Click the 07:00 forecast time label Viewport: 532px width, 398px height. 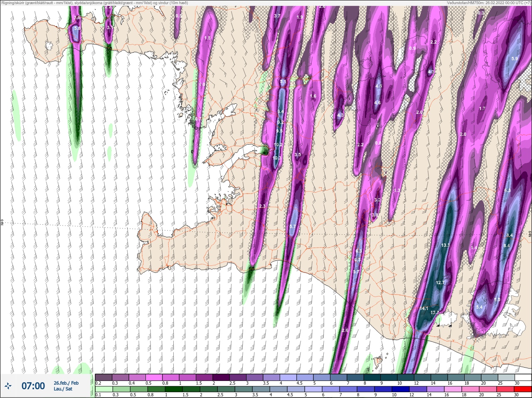click(33, 386)
